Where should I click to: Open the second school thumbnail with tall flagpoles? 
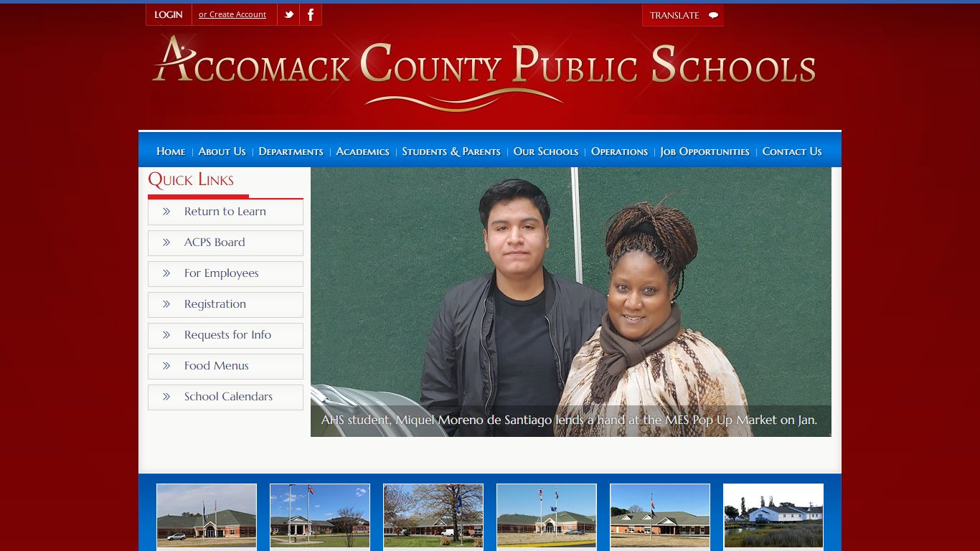320,516
